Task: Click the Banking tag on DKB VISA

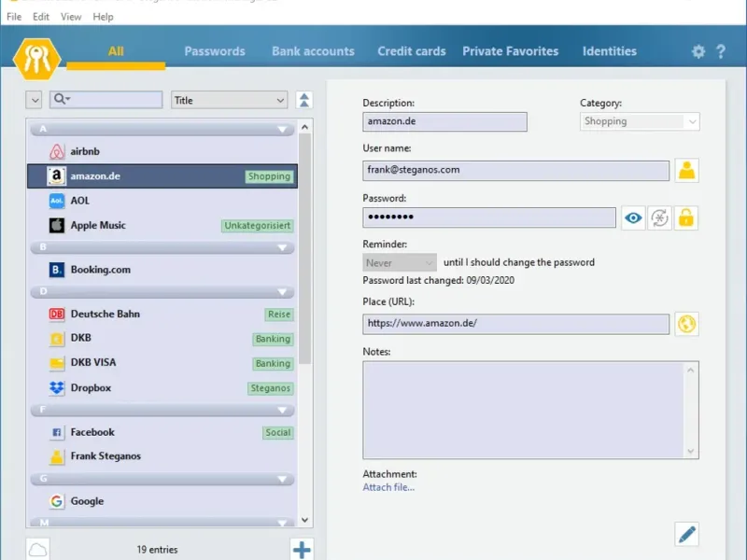Action: coord(273,364)
